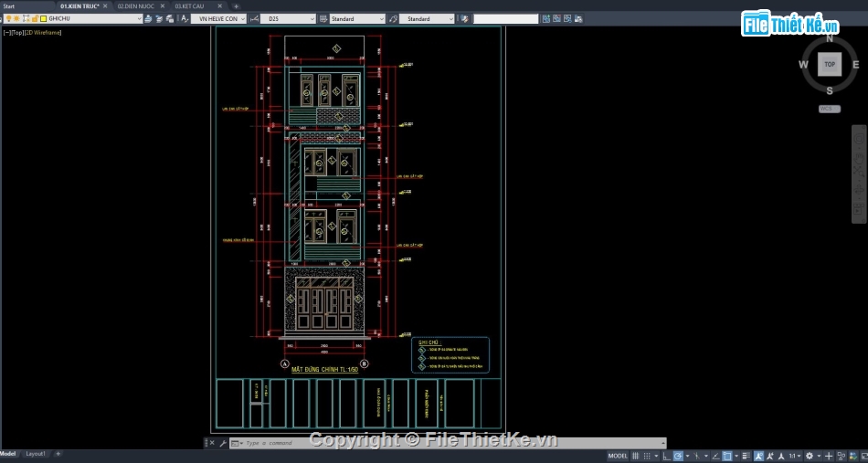
Task: Click the 2D Wireframe visual style label
Action: [x=43, y=33]
